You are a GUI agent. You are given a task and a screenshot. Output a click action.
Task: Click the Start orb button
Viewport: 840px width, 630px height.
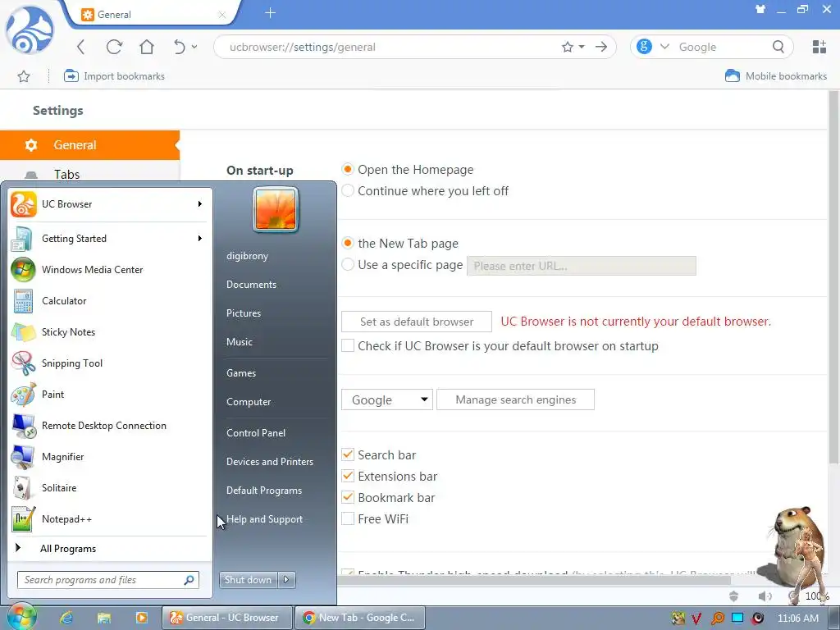coord(21,617)
